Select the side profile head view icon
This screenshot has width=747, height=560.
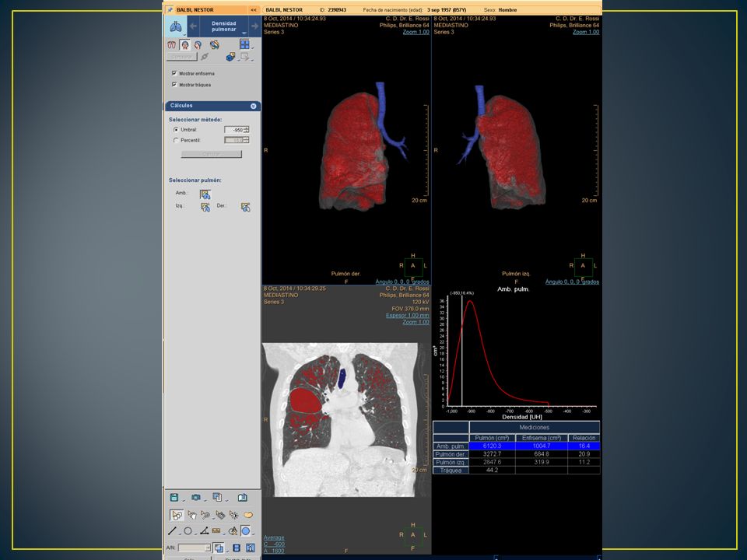point(198,45)
